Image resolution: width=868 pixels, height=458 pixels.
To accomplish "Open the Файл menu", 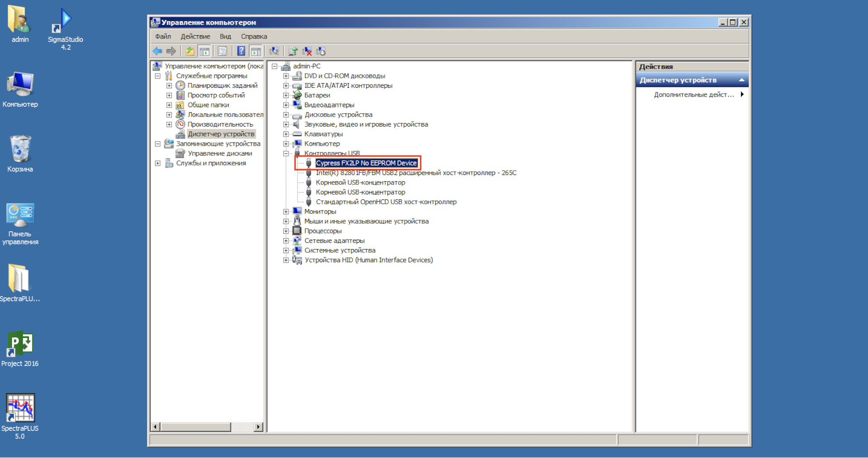I will point(163,36).
